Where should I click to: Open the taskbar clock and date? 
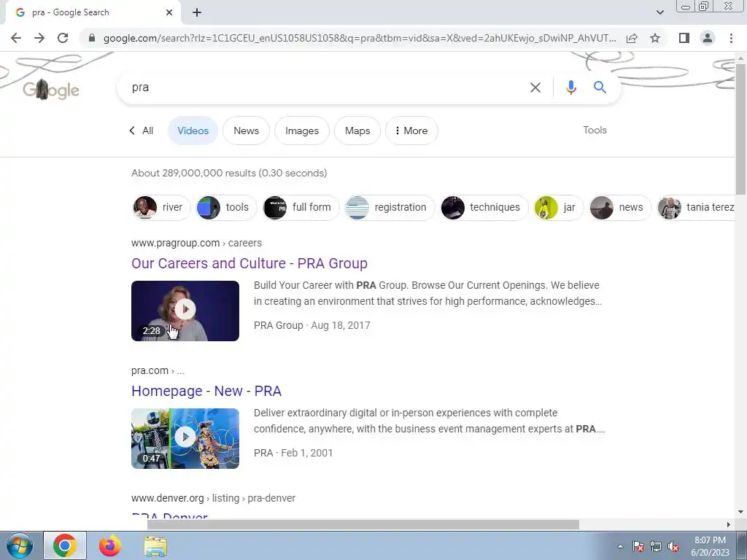pos(710,546)
